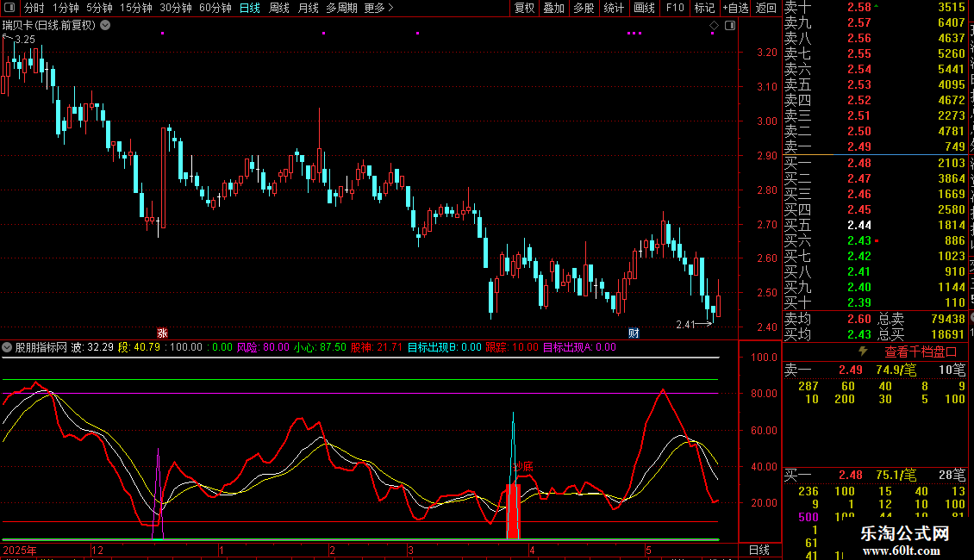This screenshot has width=974, height=560.
Task: Select 买五 price 2.44 row
Action: click(875, 225)
